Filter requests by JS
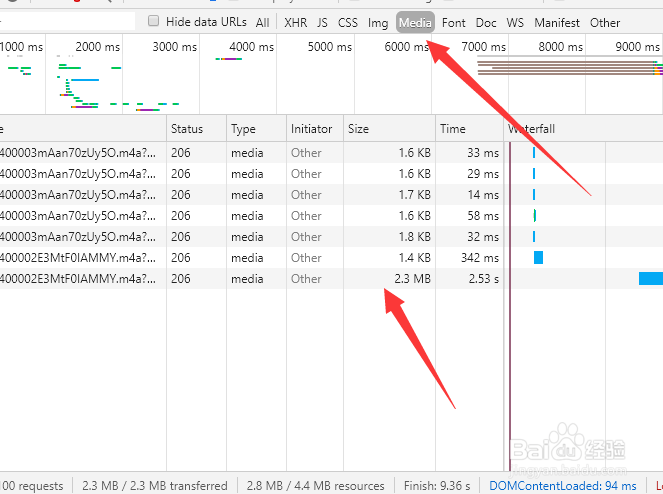Viewport: 663px width, 494px height. click(322, 22)
